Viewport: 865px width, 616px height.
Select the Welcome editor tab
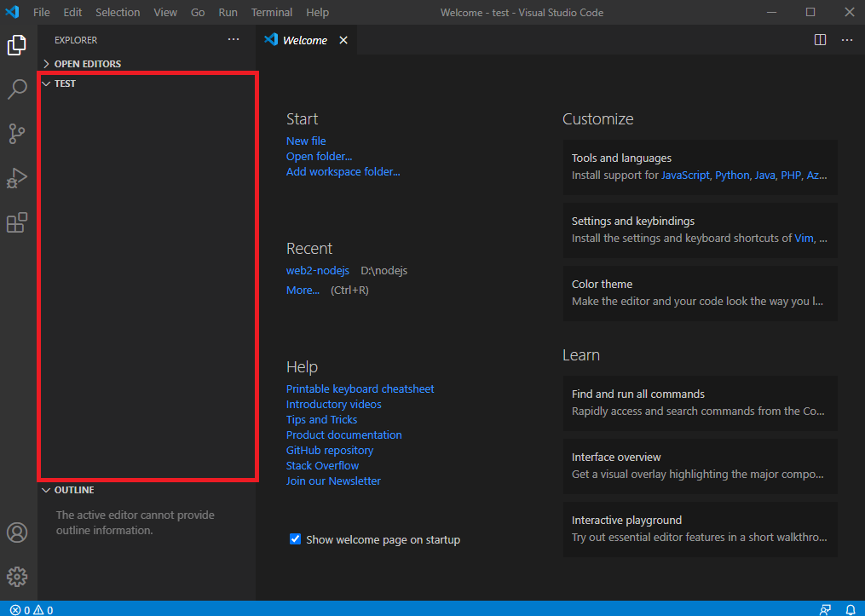pyautogui.click(x=306, y=40)
